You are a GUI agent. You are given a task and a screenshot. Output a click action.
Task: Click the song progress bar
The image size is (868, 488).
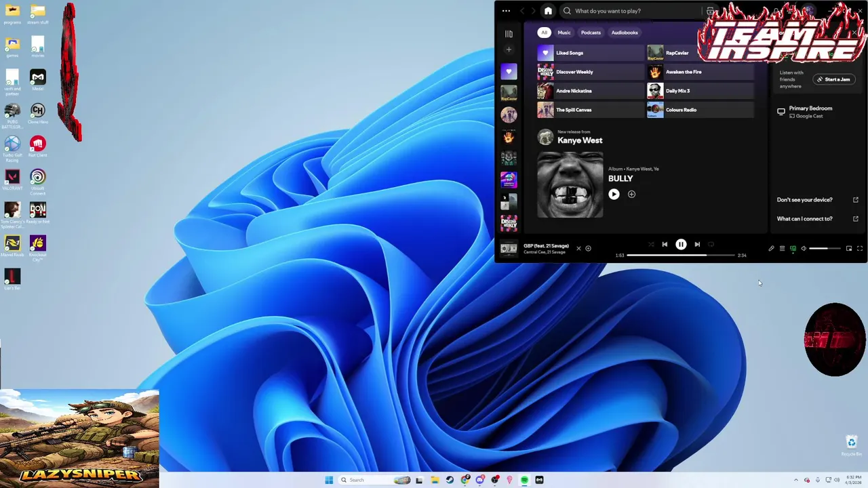pyautogui.click(x=681, y=256)
